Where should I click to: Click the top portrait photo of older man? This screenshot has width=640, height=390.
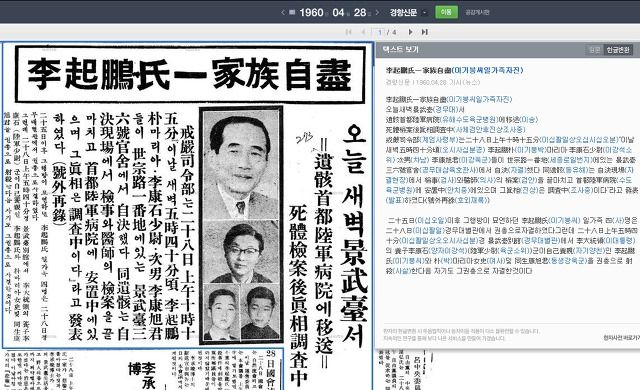(x=241, y=165)
